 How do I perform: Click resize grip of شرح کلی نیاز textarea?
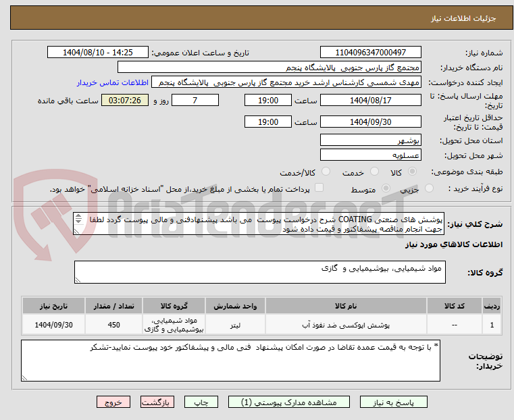click(x=76, y=232)
